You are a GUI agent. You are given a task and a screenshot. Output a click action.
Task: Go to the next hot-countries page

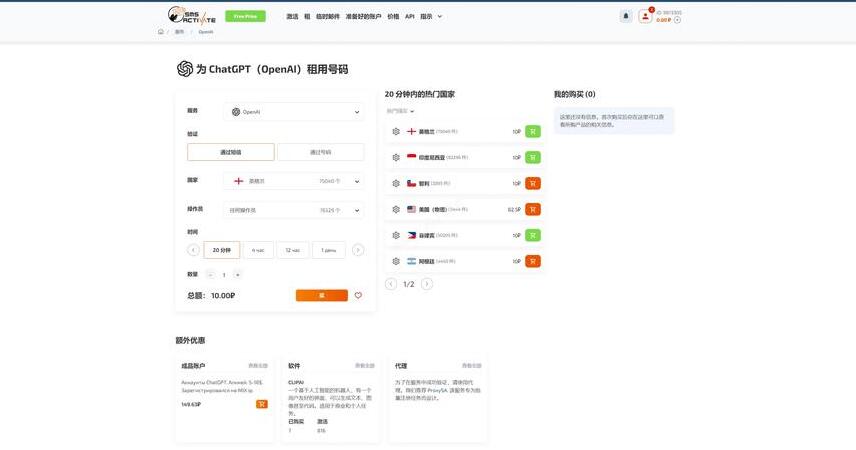pyautogui.click(x=427, y=284)
